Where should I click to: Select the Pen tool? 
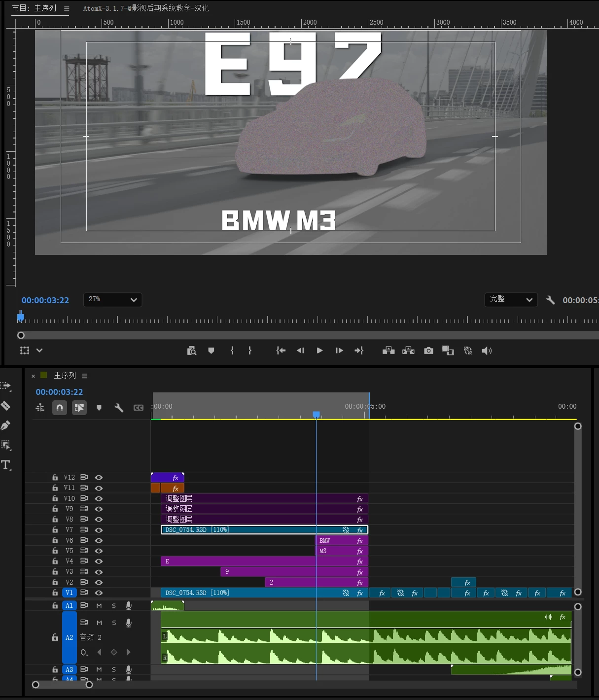coord(5,425)
